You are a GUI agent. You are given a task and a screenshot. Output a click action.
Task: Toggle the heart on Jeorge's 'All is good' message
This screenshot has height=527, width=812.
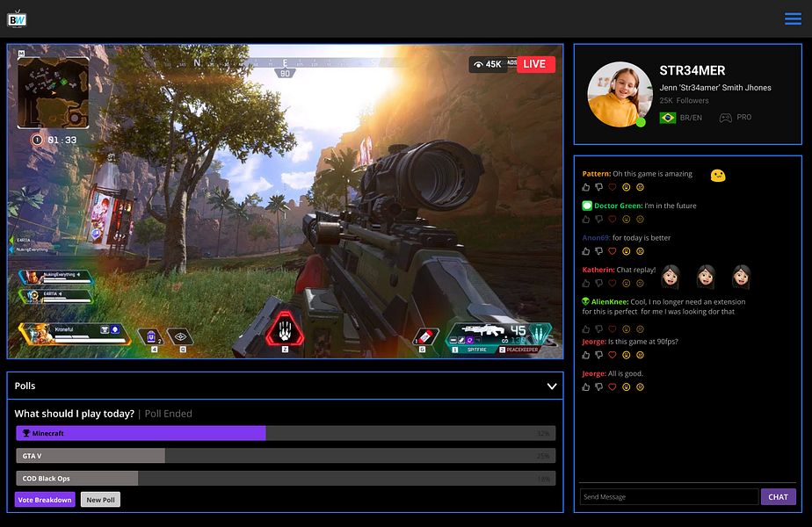612,386
